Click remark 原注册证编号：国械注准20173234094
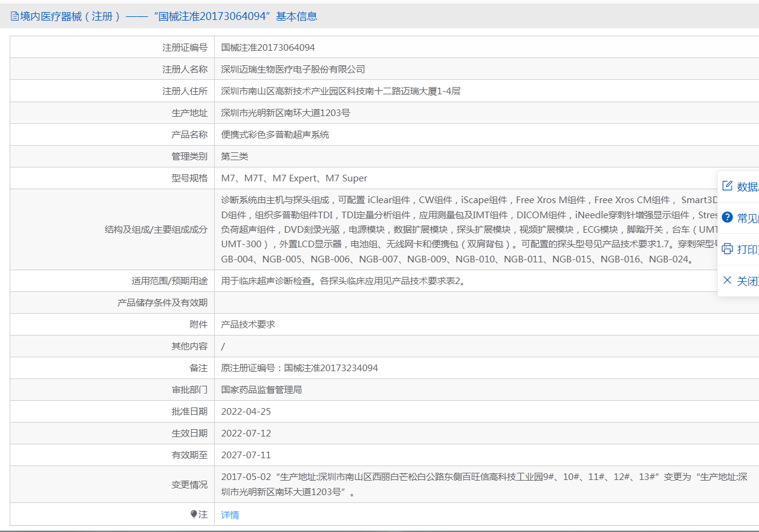The height and width of the screenshot is (532, 759). [x=299, y=368]
